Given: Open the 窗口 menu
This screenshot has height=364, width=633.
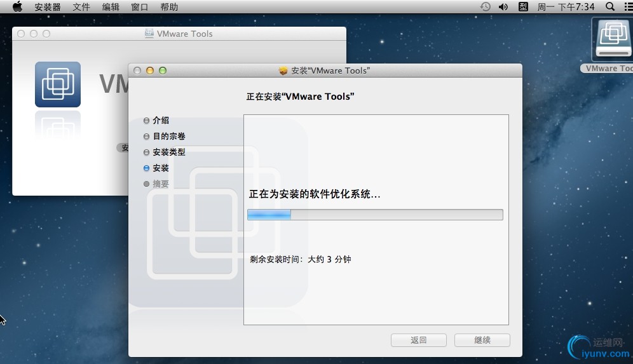Looking at the screenshot, I should pyautogui.click(x=140, y=7).
